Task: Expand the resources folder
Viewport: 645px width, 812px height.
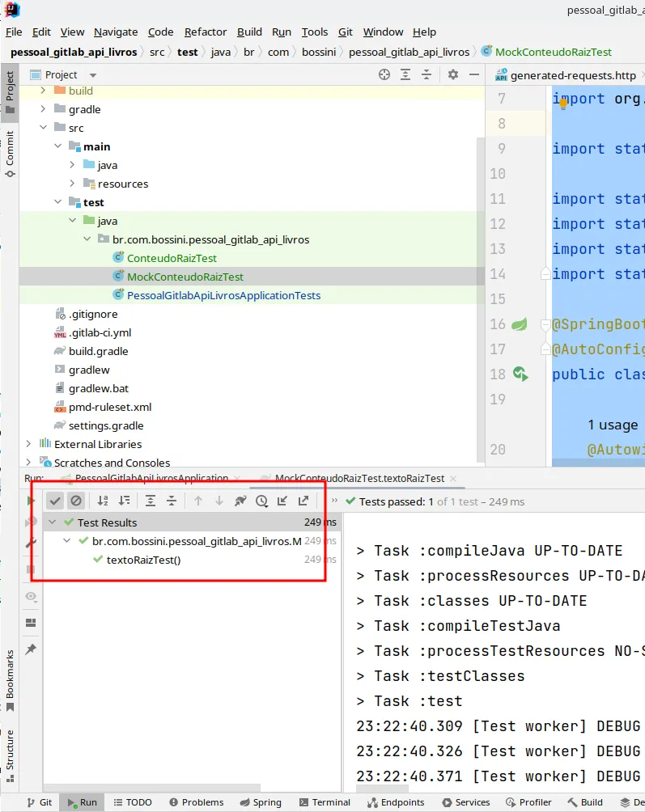Action: (72, 184)
